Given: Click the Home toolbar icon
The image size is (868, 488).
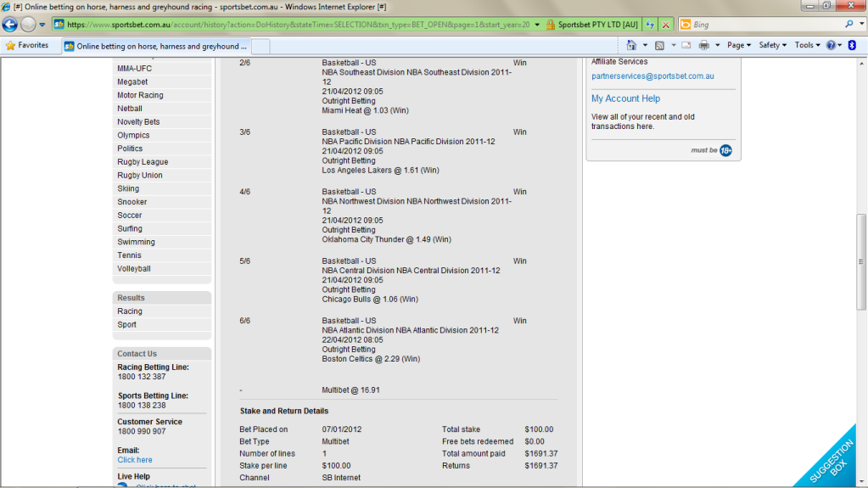Looking at the screenshot, I should pos(631,45).
